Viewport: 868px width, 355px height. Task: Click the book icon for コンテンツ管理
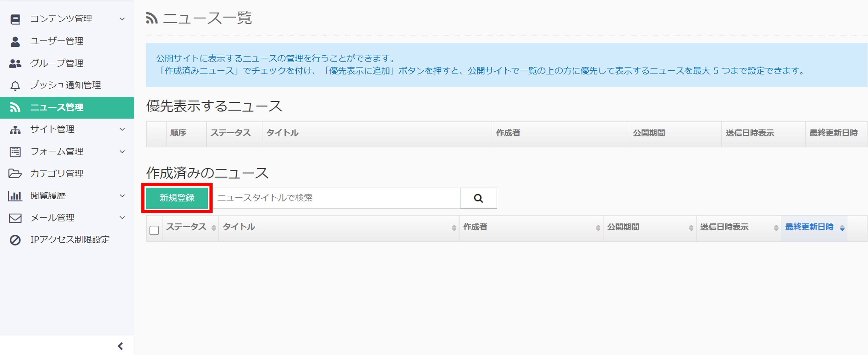15,19
